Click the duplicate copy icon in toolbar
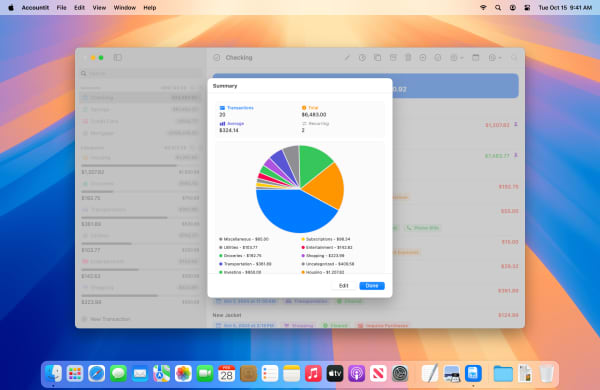 (x=377, y=58)
